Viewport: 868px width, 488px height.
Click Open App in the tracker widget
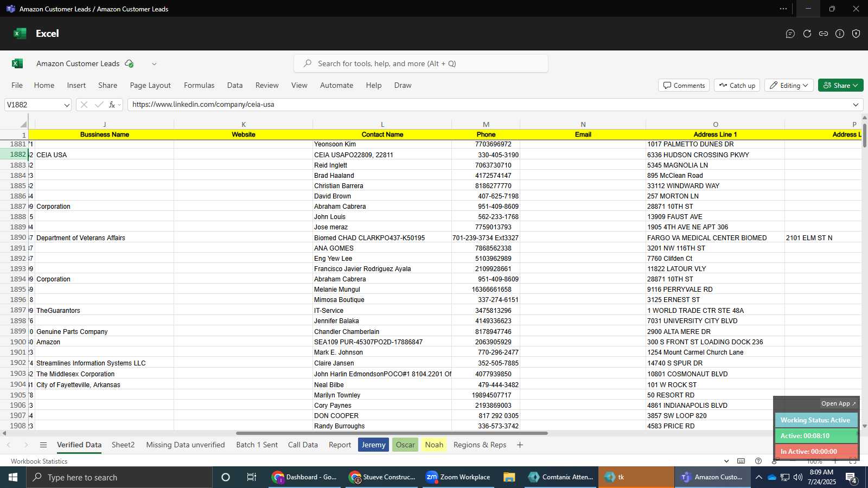tap(839, 403)
